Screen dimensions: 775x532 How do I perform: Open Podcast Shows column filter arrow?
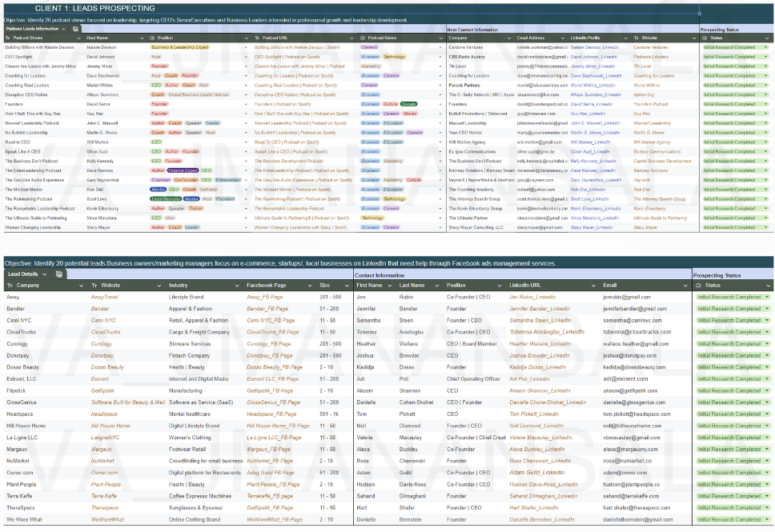78,38
